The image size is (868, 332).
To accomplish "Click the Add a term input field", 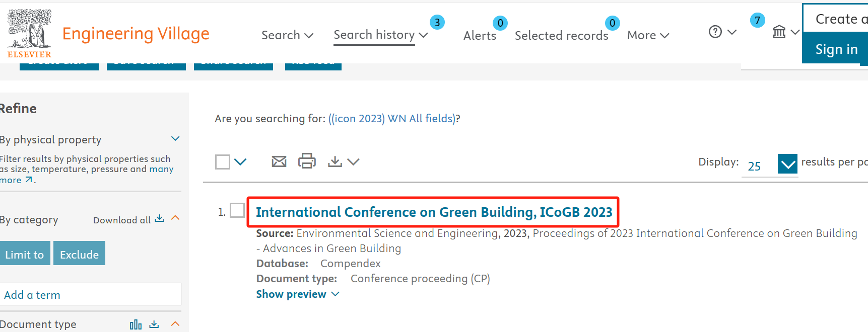I will (x=91, y=294).
